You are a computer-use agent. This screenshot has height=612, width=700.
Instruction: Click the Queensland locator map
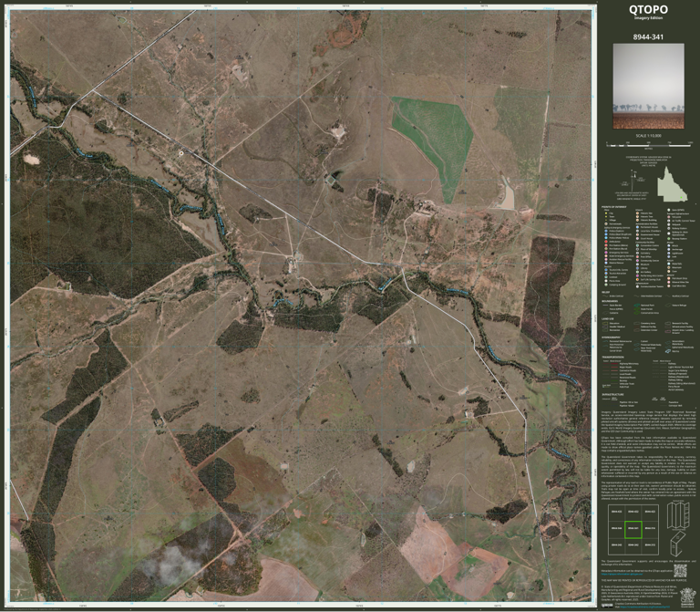[673, 183]
